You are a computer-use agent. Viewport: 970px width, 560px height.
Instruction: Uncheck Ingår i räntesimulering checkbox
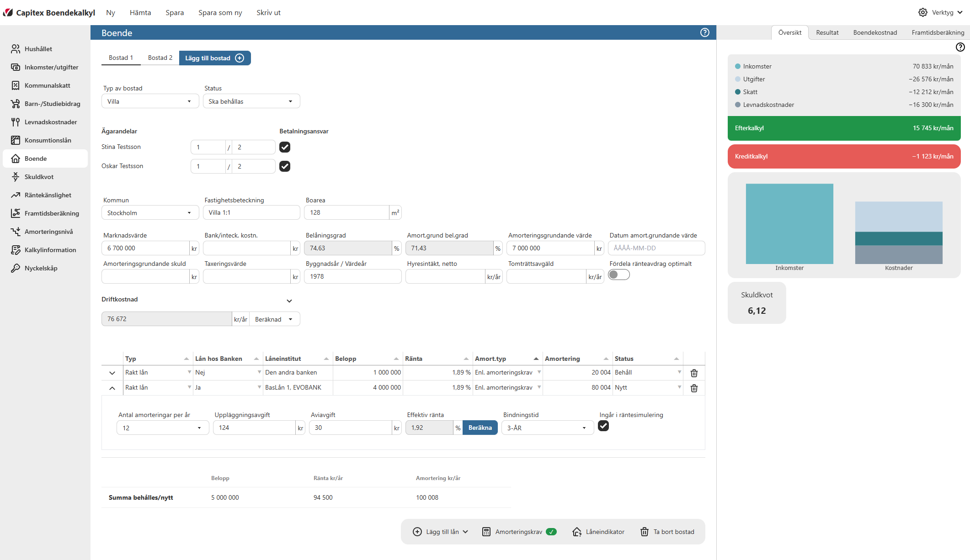pos(603,426)
